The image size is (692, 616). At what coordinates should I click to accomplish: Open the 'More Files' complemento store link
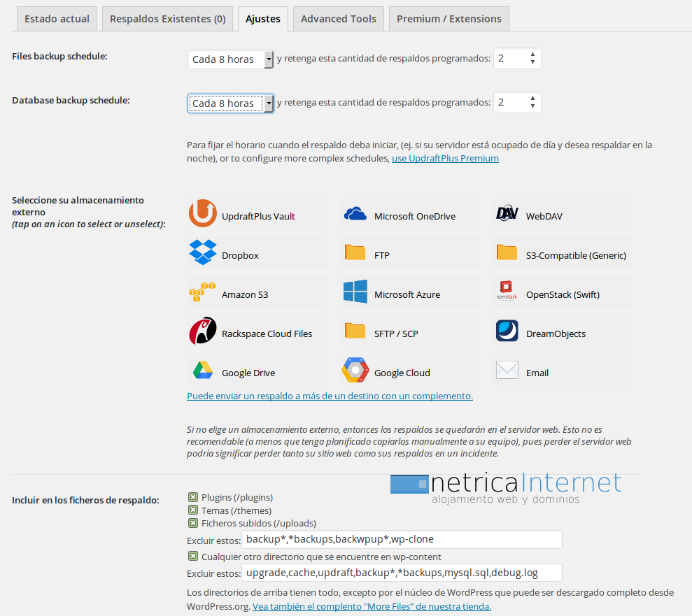tap(372, 607)
